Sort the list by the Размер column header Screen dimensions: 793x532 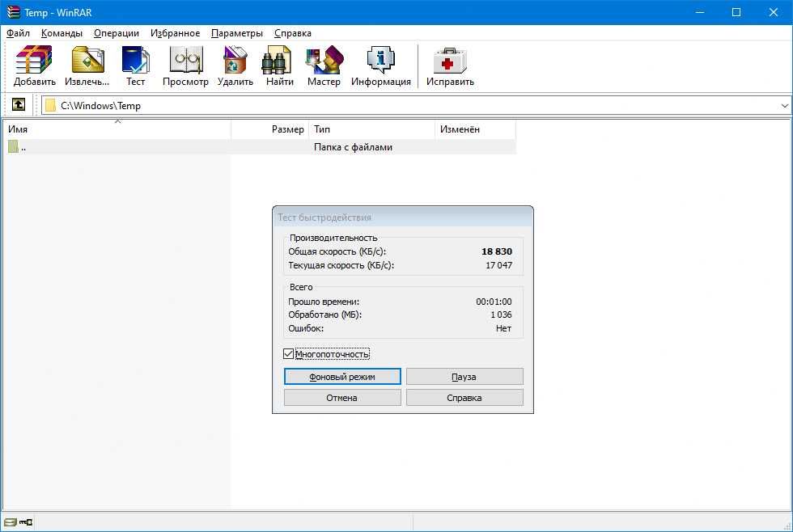(x=269, y=129)
